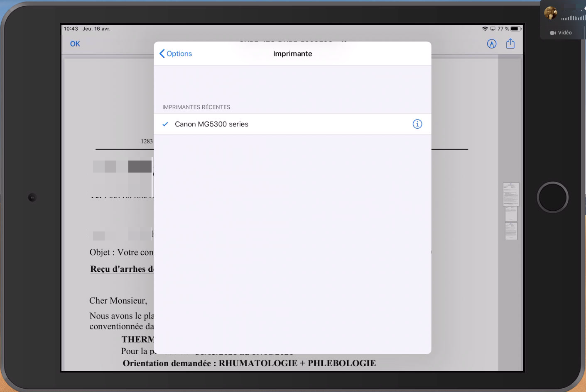Image resolution: width=586 pixels, height=392 pixels.
Task: Click the battery indicator icon
Action: coord(515,29)
